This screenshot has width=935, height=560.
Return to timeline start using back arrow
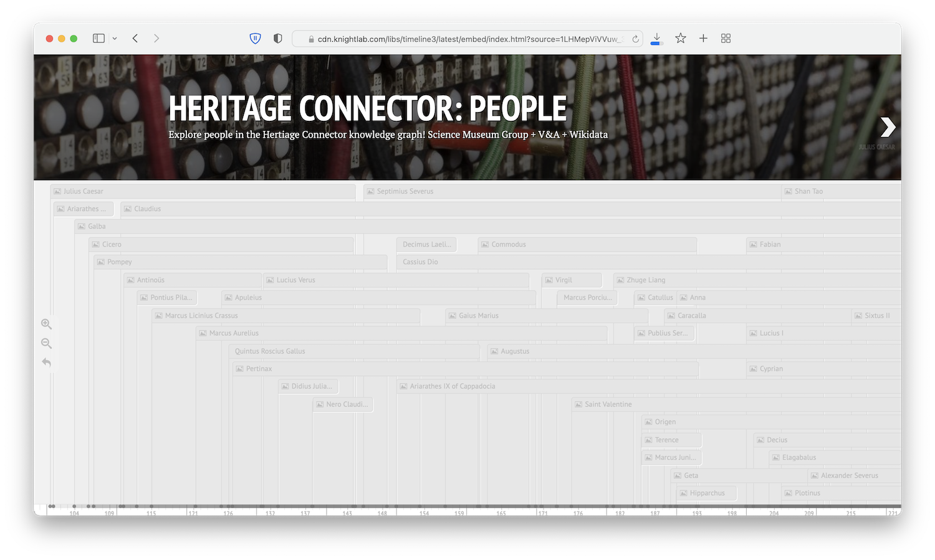tap(46, 363)
